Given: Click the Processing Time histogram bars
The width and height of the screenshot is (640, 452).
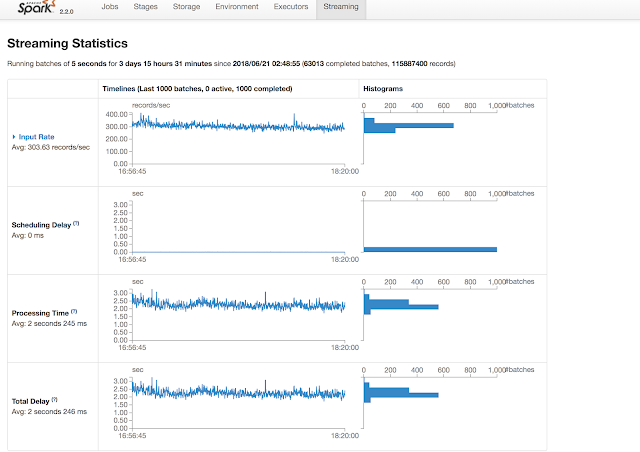Looking at the screenshot, I should click(x=401, y=304).
